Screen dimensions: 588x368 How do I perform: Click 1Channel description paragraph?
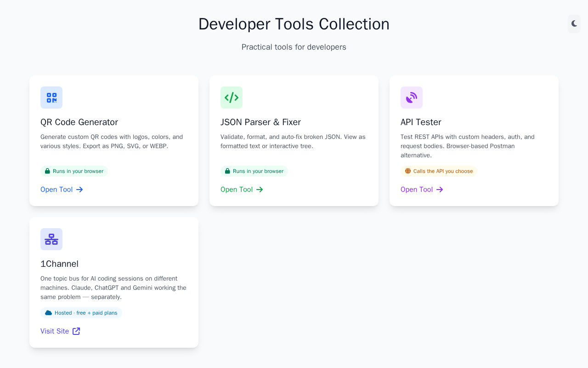coord(113,287)
